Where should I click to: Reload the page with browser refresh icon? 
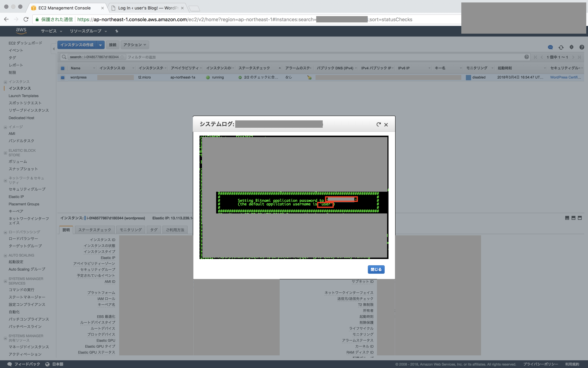coord(26,19)
